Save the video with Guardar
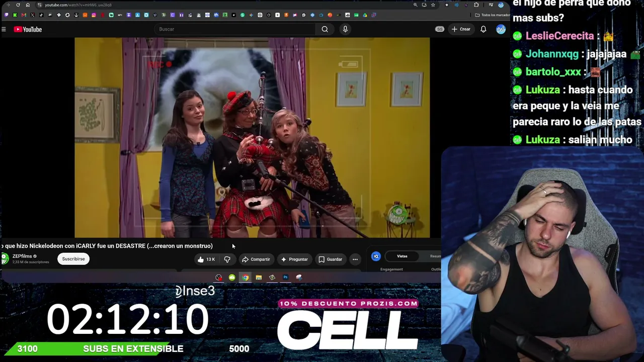Image resolution: width=644 pixels, height=362 pixels. tap(330, 259)
